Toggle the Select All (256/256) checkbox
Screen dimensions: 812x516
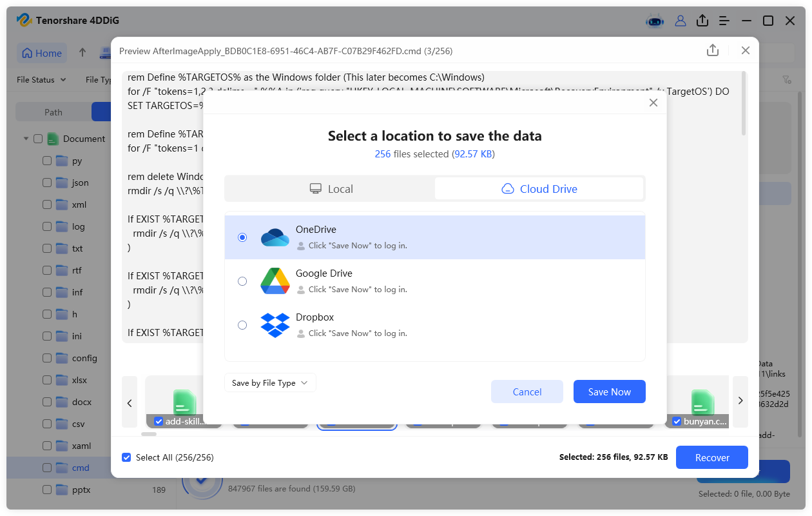126,457
